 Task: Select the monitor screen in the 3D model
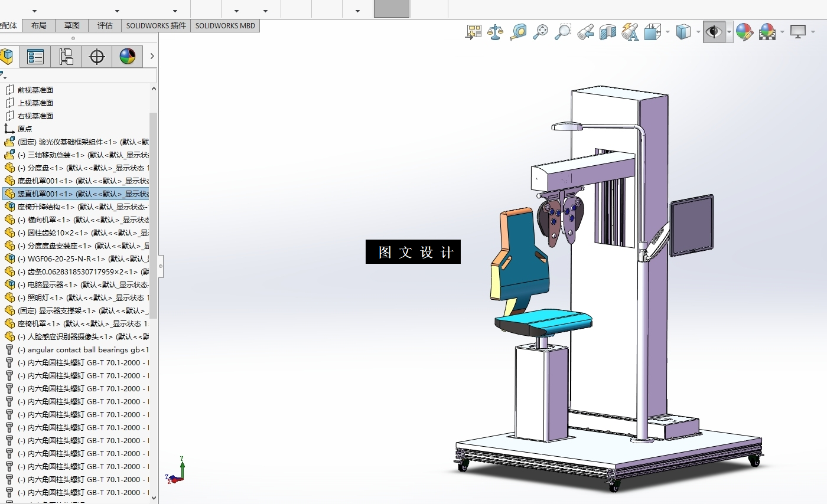691,226
